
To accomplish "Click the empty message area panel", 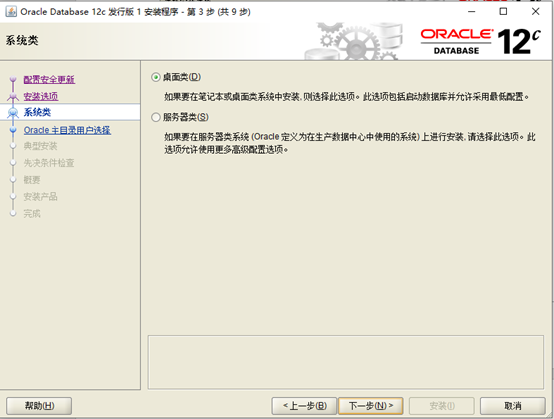I will [x=346, y=362].
